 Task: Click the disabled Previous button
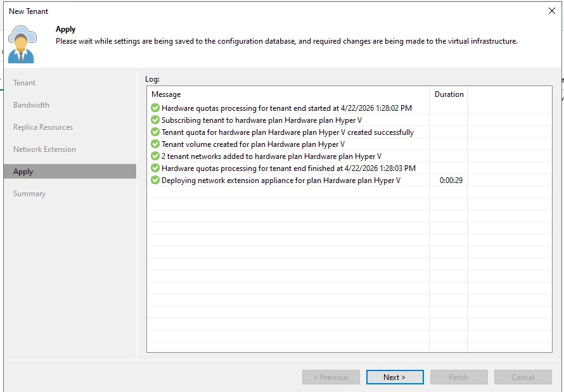pos(331,377)
